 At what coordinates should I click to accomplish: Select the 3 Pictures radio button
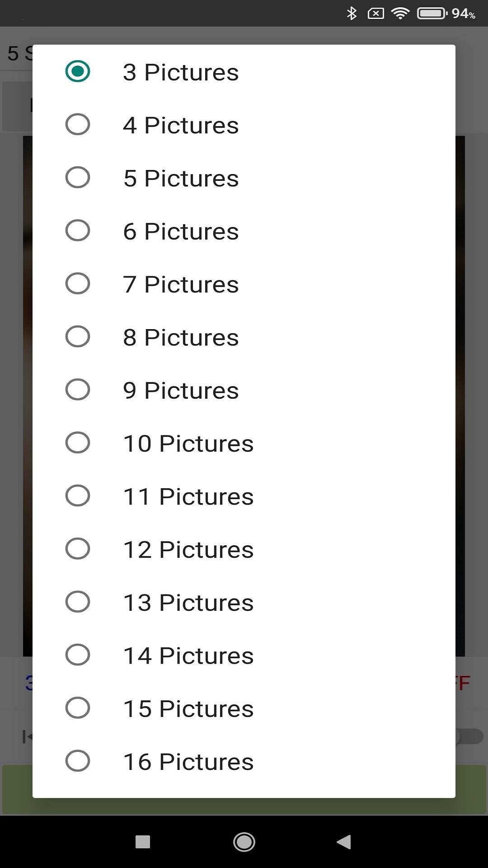[x=78, y=71]
